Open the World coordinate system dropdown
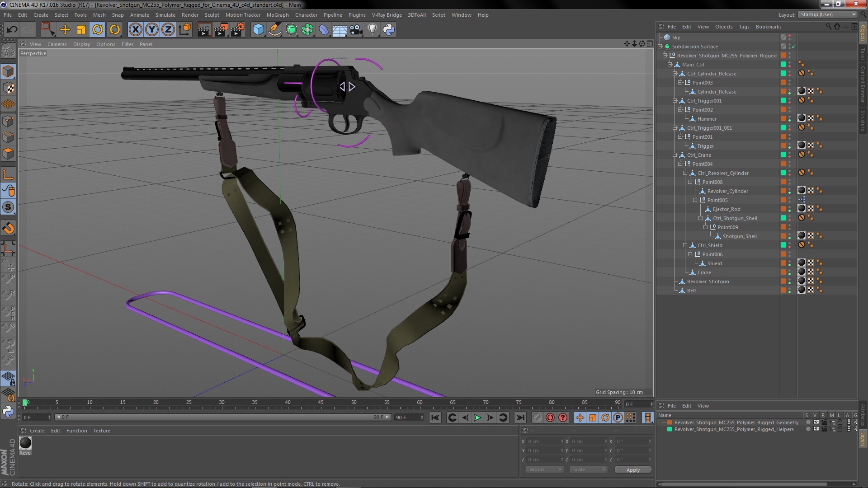 [545, 469]
